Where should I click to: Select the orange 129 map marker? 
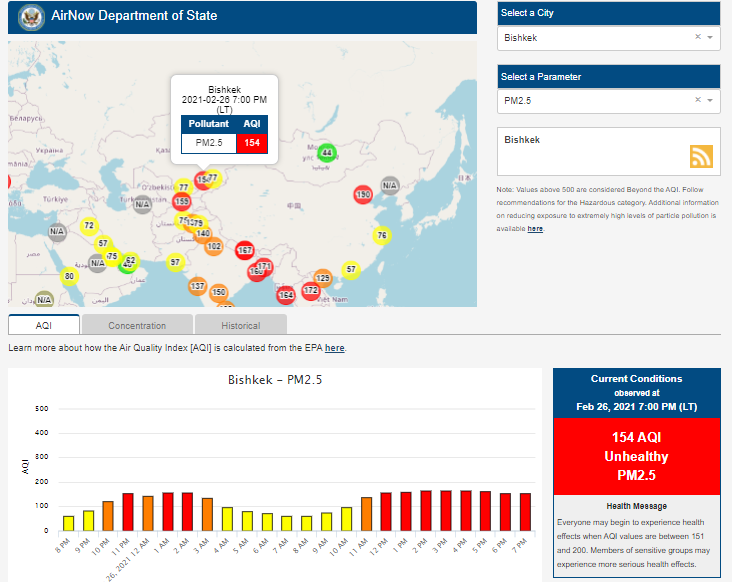[323, 278]
